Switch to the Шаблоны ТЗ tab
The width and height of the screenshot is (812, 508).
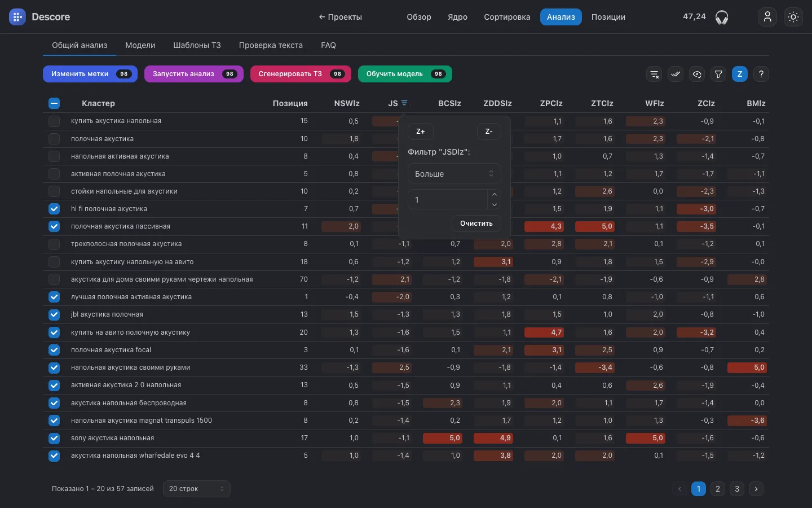click(x=197, y=45)
